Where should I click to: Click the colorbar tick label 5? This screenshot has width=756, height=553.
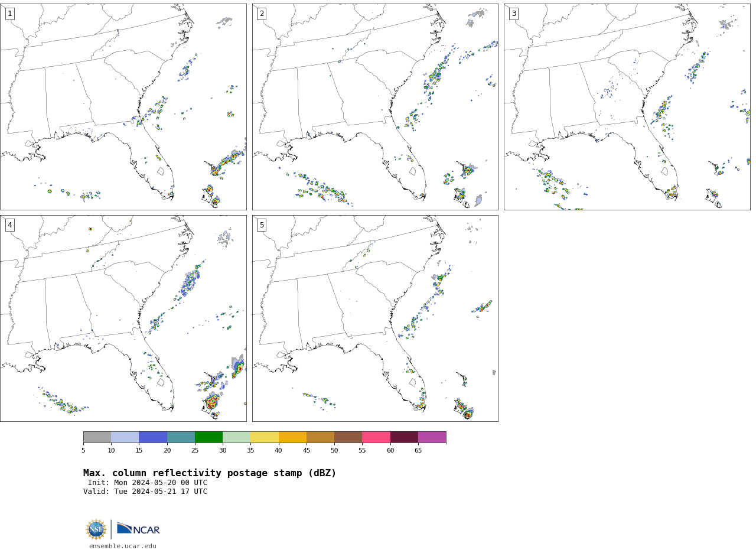point(83,451)
